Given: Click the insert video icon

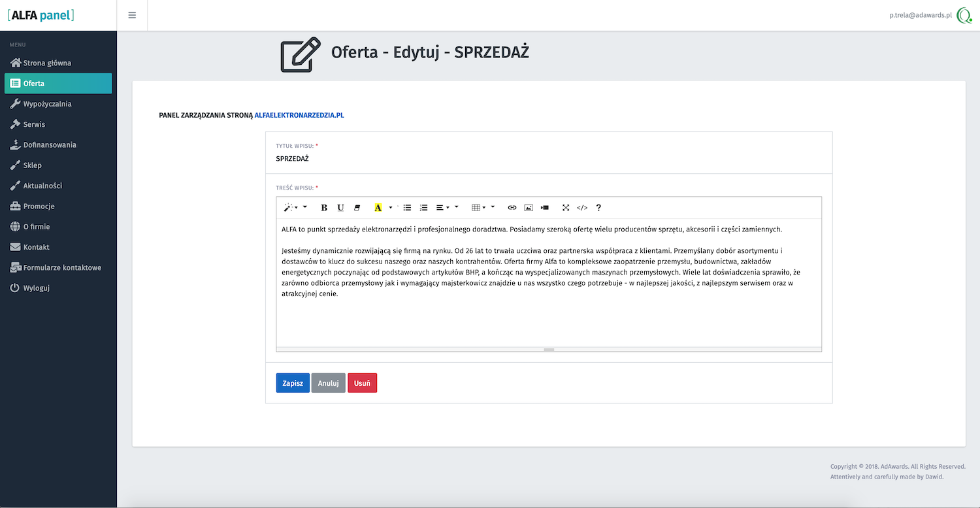Looking at the screenshot, I should [545, 207].
